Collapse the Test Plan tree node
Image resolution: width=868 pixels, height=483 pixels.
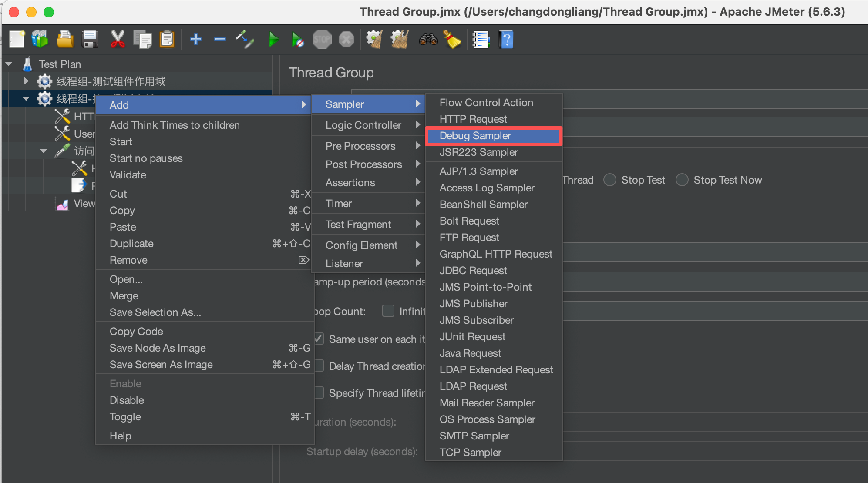point(9,64)
